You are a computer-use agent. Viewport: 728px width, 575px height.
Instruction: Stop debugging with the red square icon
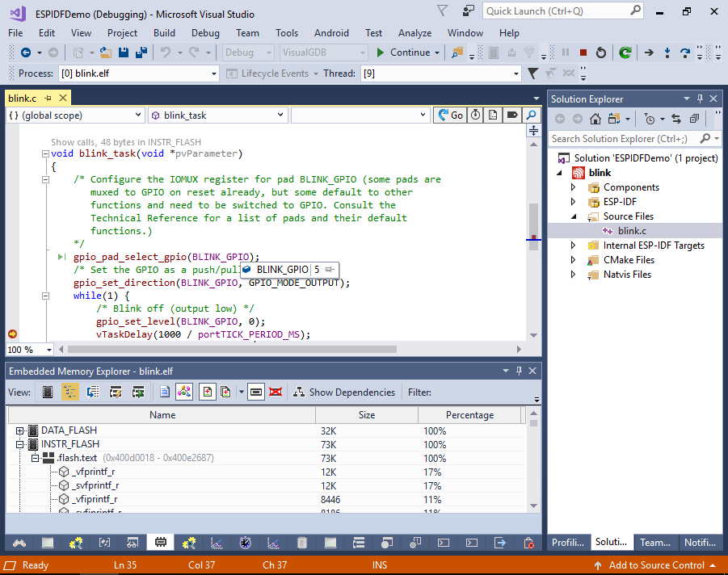point(583,52)
